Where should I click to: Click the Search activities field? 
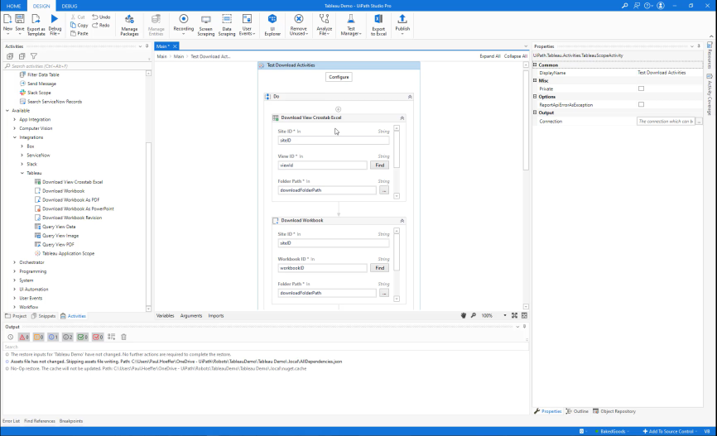click(75, 66)
